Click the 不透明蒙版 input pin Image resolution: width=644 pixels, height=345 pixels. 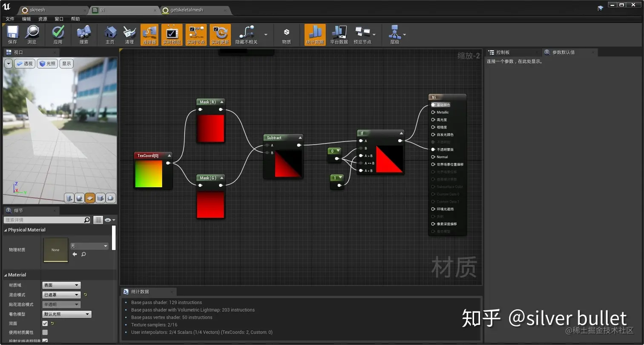(433, 150)
